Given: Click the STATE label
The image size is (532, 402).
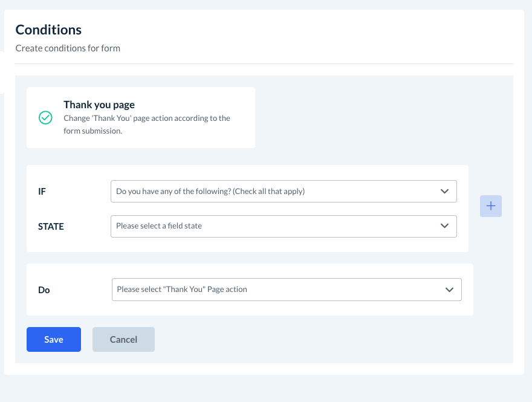Looking at the screenshot, I should [x=51, y=227].
